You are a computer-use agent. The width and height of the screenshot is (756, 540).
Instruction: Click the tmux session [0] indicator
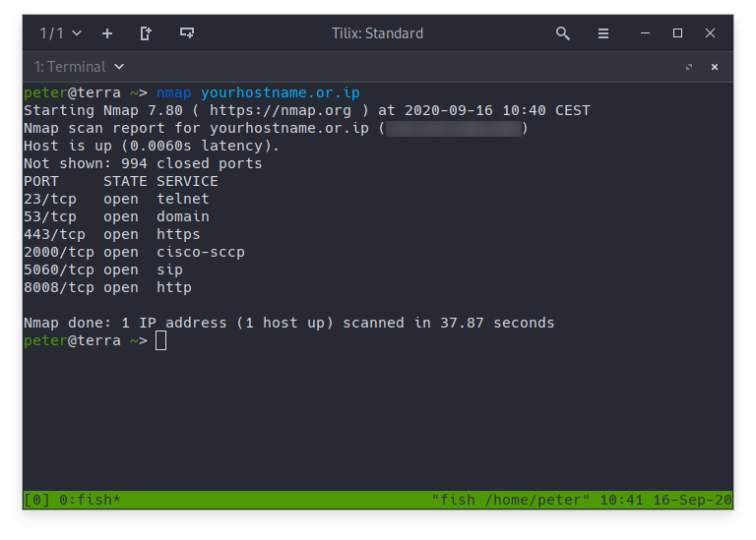point(36,500)
